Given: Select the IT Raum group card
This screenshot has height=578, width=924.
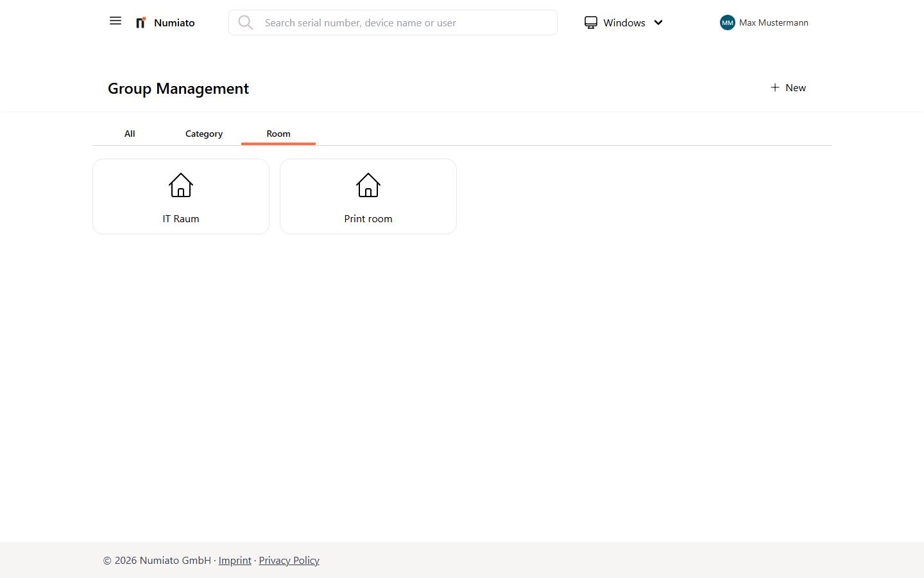Looking at the screenshot, I should click(x=180, y=196).
